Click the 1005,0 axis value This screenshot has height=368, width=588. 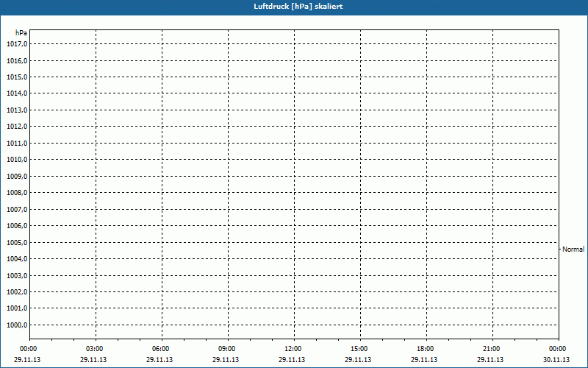[17, 242]
